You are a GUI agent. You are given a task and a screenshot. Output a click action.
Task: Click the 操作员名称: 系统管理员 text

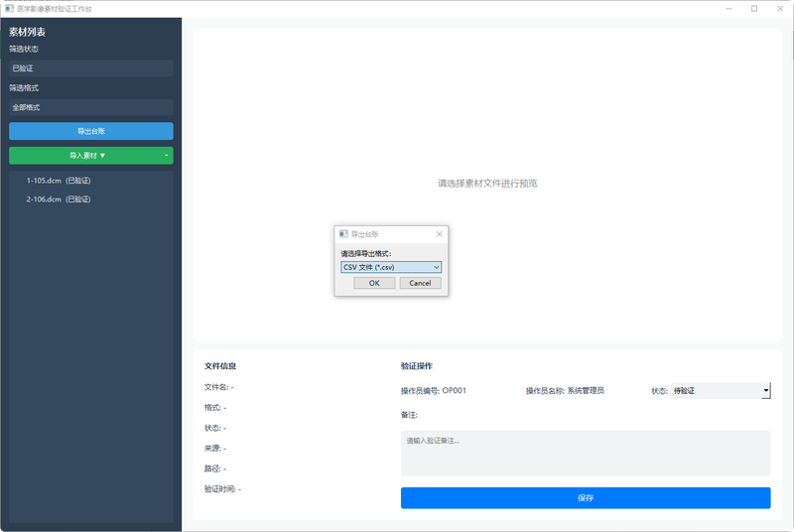pos(565,391)
